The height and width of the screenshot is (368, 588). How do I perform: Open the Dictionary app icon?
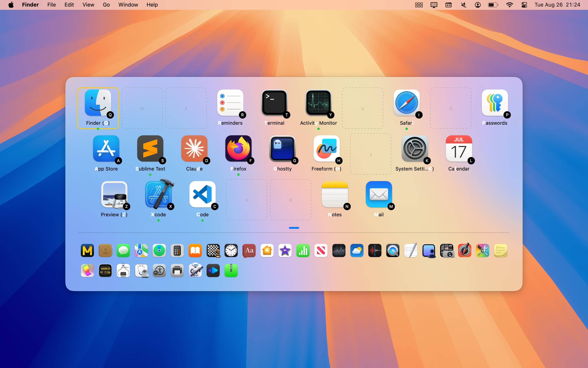coord(249,250)
